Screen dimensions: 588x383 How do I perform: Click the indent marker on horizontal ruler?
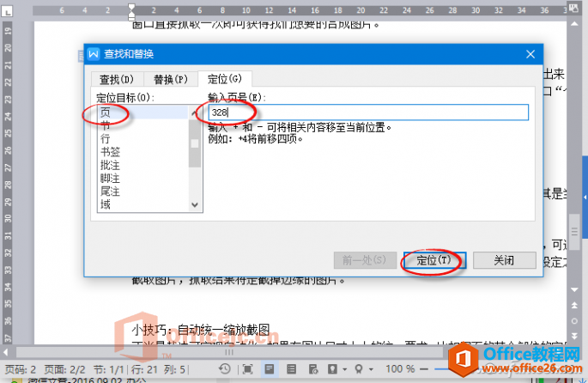click(131, 12)
